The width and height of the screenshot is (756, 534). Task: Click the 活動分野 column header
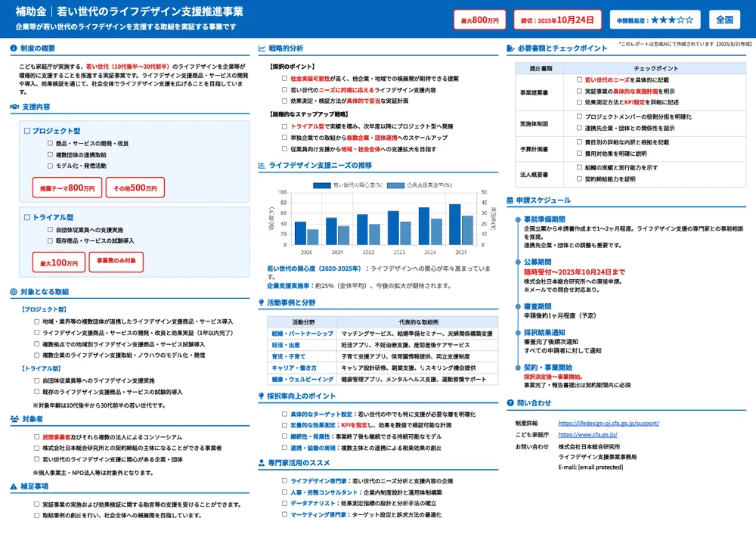pyautogui.click(x=302, y=321)
